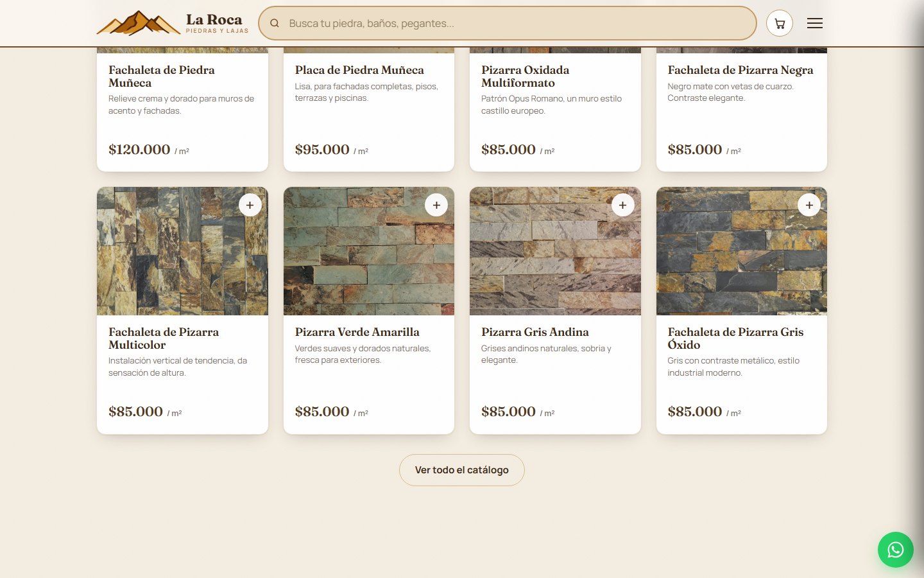924x578 pixels.
Task: Click 'Instalación vertical de tendencia' description
Action: tap(178, 367)
